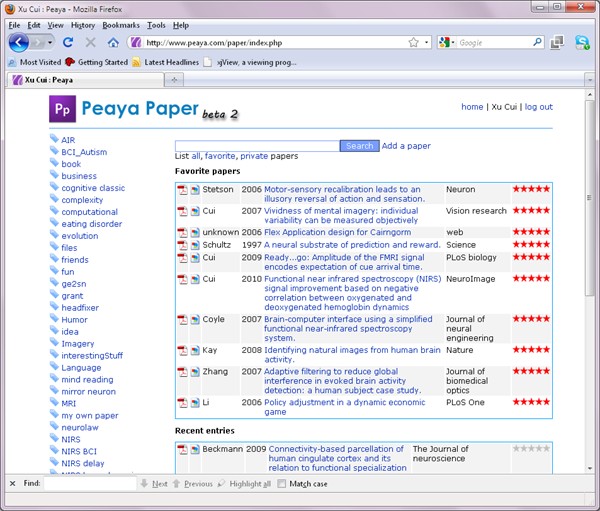Open the my own paper tag
This screenshot has width=600, height=511.
click(90, 416)
